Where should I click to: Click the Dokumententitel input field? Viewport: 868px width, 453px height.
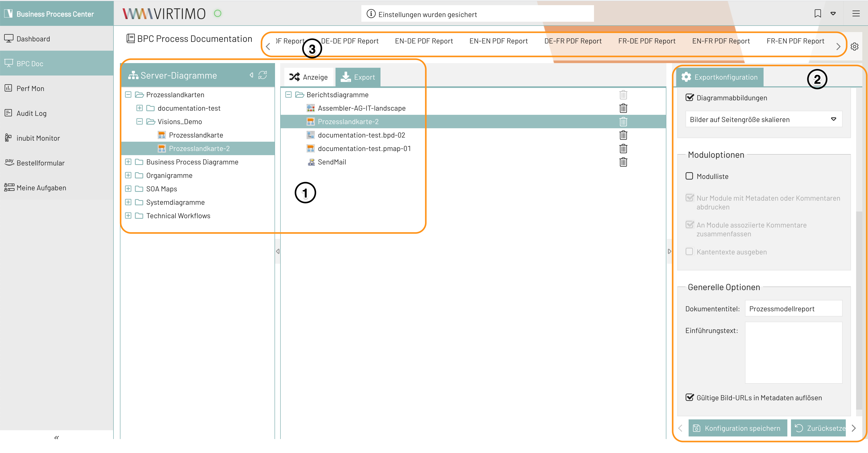click(792, 309)
